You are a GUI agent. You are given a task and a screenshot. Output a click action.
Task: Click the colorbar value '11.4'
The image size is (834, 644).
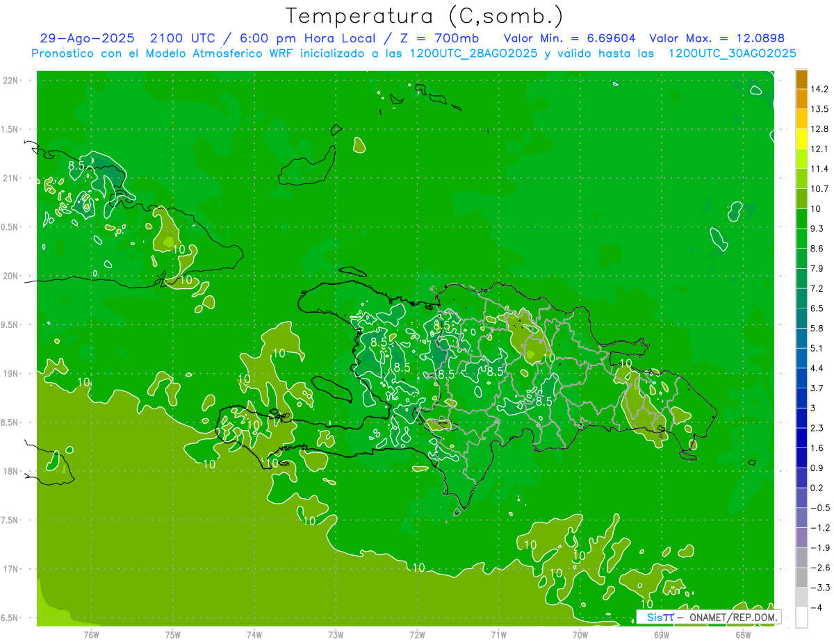(x=820, y=169)
